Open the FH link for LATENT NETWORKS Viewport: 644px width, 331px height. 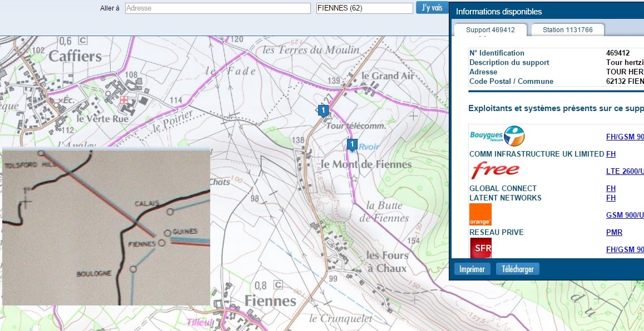pyautogui.click(x=611, y=198)
